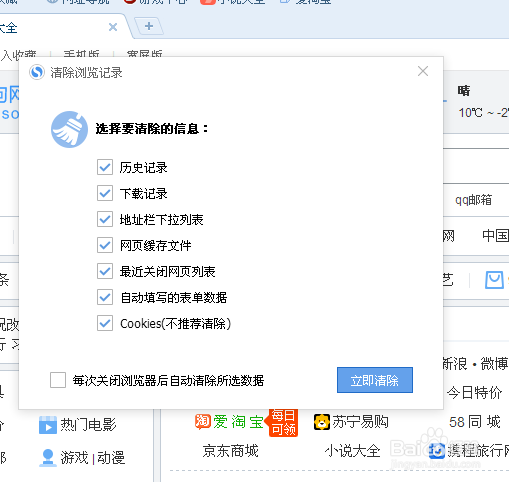Image resolution: width=509 pixels, height=482 pixels.
Task: Toggle 地址栏下拉列表 checkbox
Action: 105,219
